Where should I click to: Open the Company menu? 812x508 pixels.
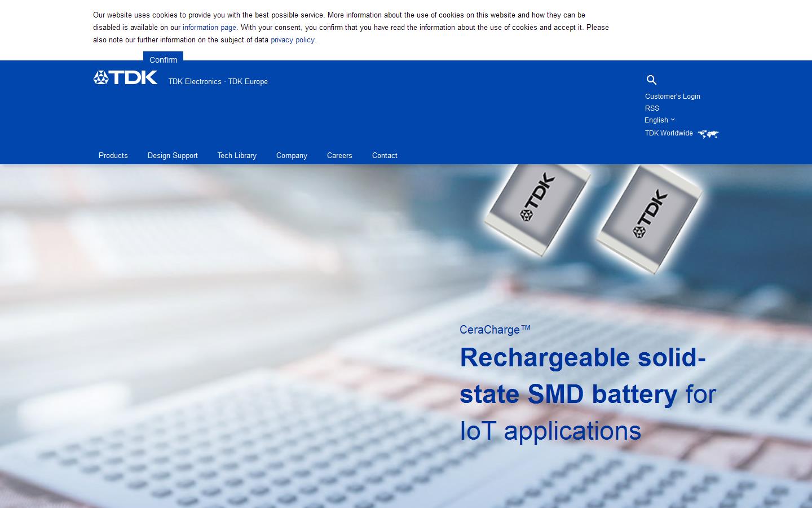pyautogui.click(x=292, y=156)
